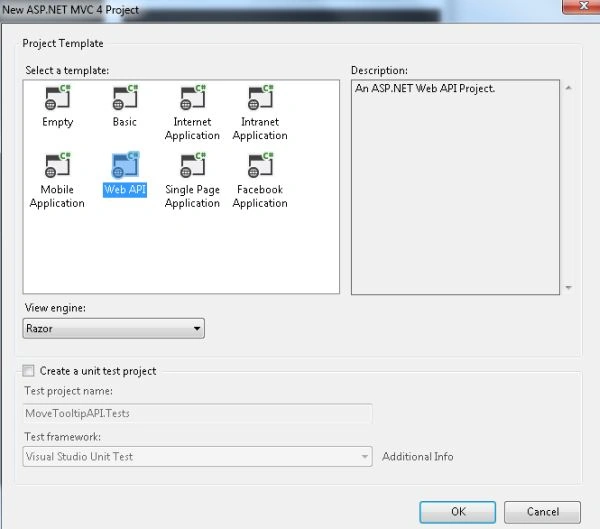Pick the Mobile Application template icon

(58, 165)
